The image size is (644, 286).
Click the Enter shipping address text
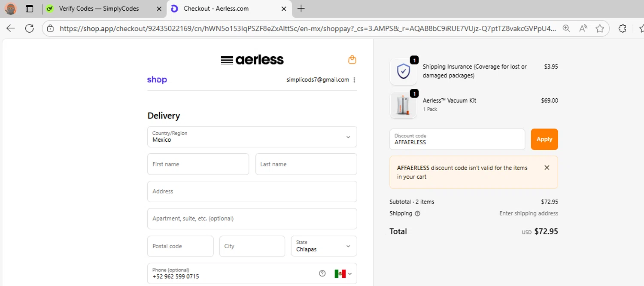(529, 213)
